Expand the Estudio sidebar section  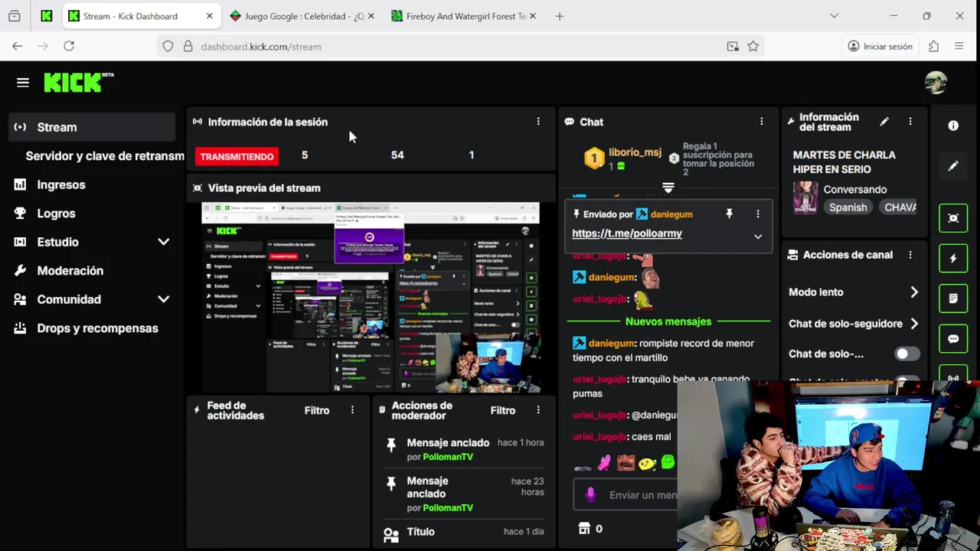click(163, 242)
